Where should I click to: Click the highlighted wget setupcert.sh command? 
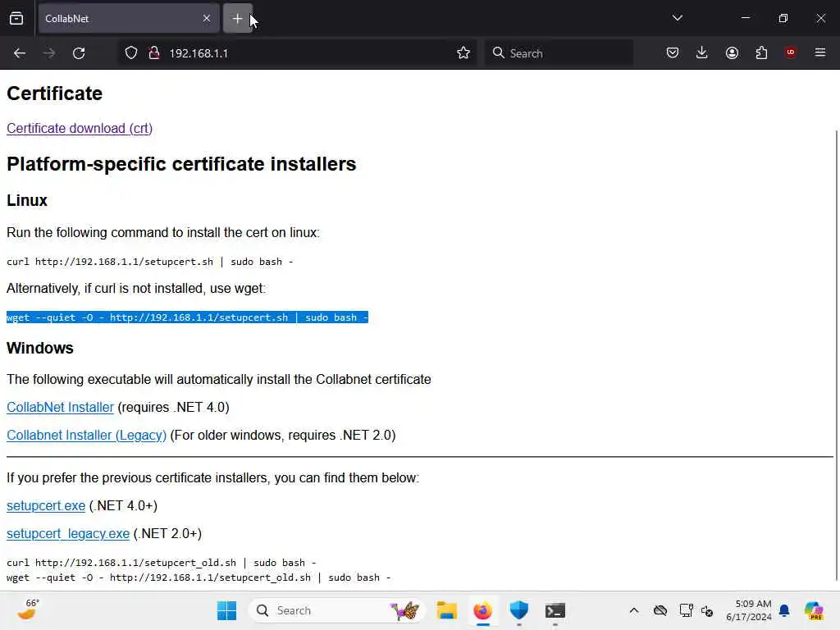coord(187,317)
